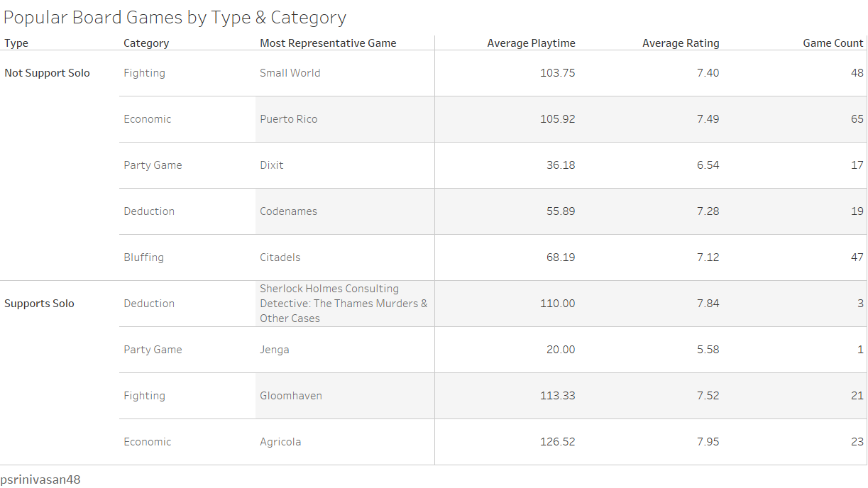Click the Not Support Solo row label
Image resolution: width=868 pixels, height=488 pixels.
point(47,73)
